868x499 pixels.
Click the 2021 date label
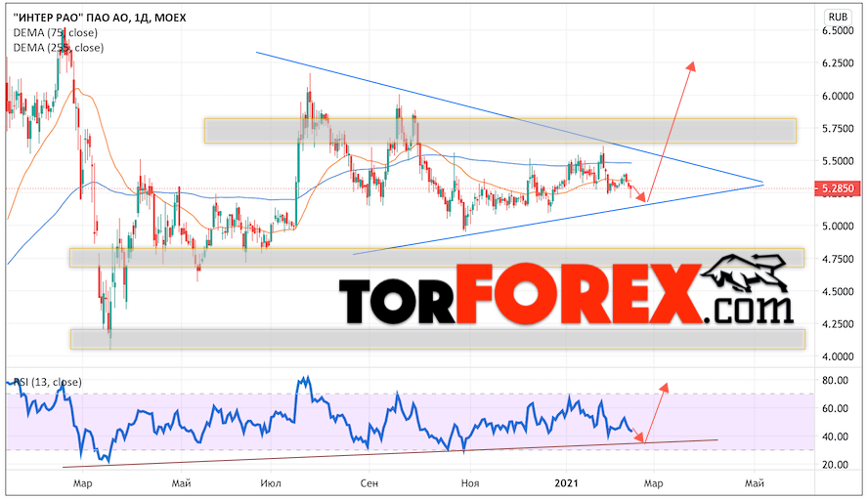[x=566, y=483]
